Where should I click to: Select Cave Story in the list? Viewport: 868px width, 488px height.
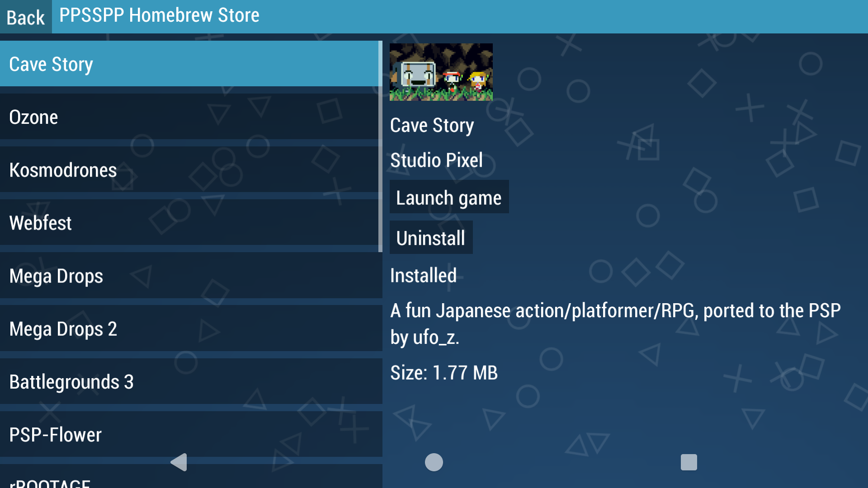pos(190,64)
